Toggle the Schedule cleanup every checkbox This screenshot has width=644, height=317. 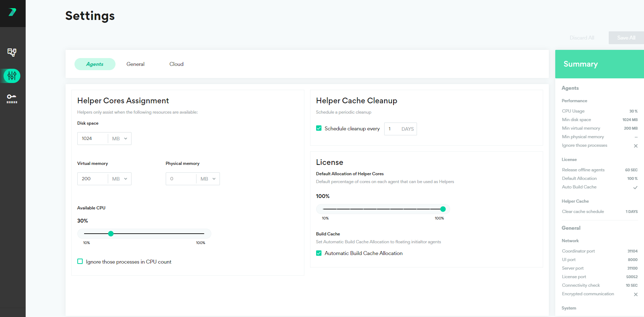click(319, 129)
